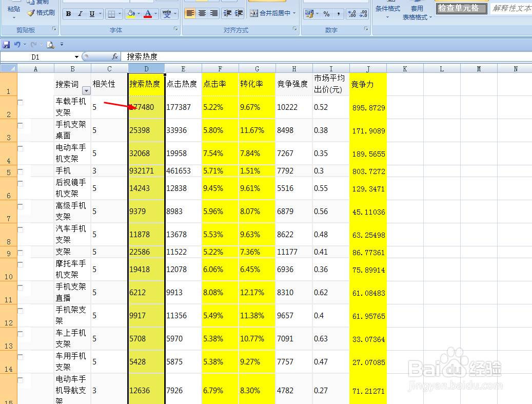Open the 条件格式 dropdown
The width and height of the screenshot is (532, 404).
point(388,13)
